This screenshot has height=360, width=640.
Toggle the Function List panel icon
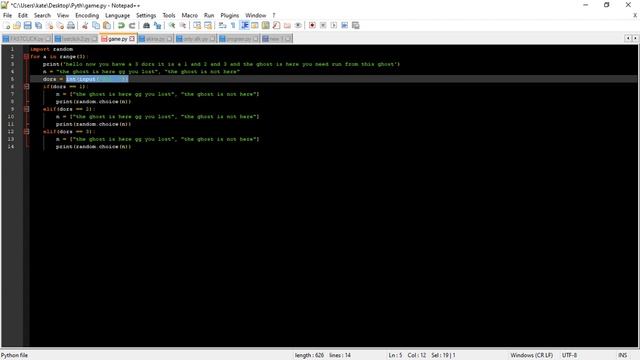click(276, 25)
